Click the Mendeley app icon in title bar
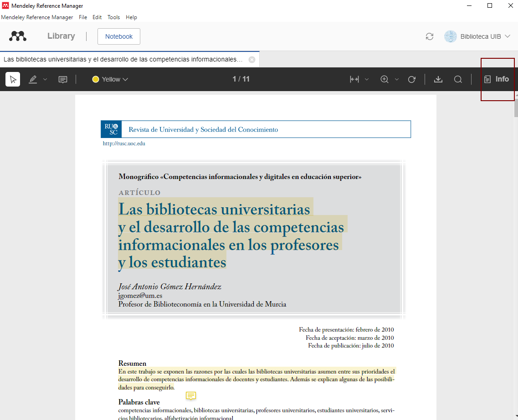The width and height of the screenshot is (518, 420). 5,5
